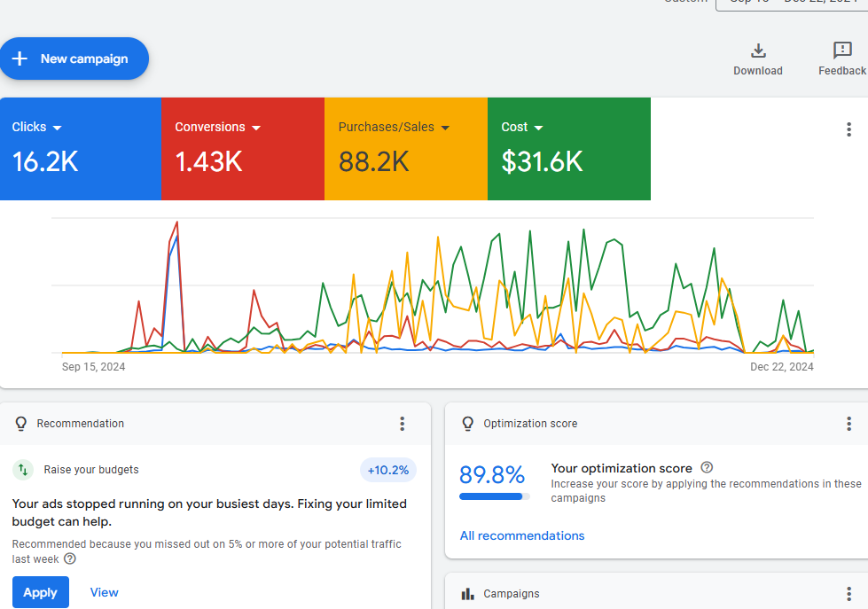Click the Raise your budgets title
This screenshot has width=868, height=609.
91,470
